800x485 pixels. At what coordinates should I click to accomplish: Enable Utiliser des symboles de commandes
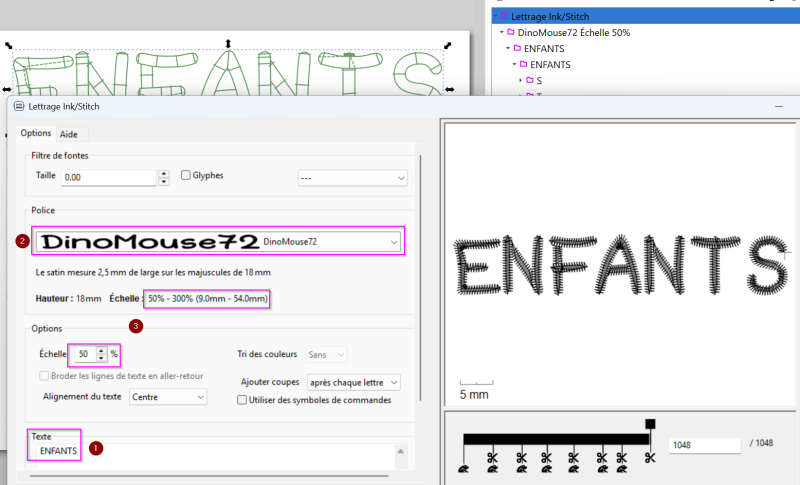[x=242, y=400]
